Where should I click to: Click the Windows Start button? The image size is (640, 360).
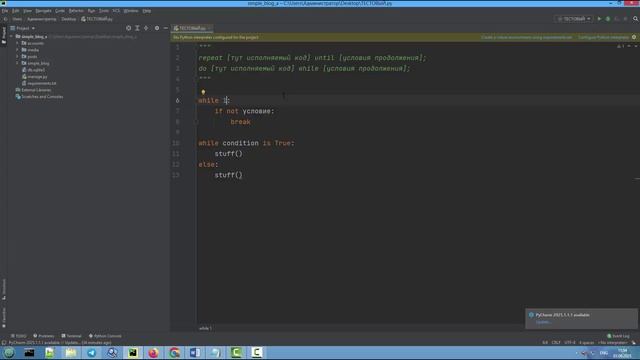pos(9,353)
